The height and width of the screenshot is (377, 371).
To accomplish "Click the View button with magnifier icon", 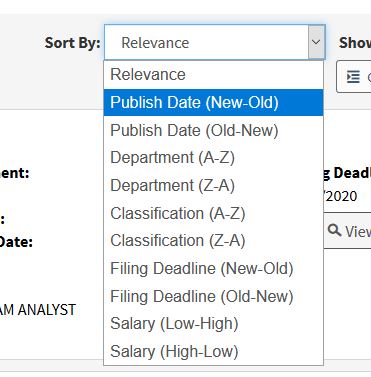I will pos(347,231).
